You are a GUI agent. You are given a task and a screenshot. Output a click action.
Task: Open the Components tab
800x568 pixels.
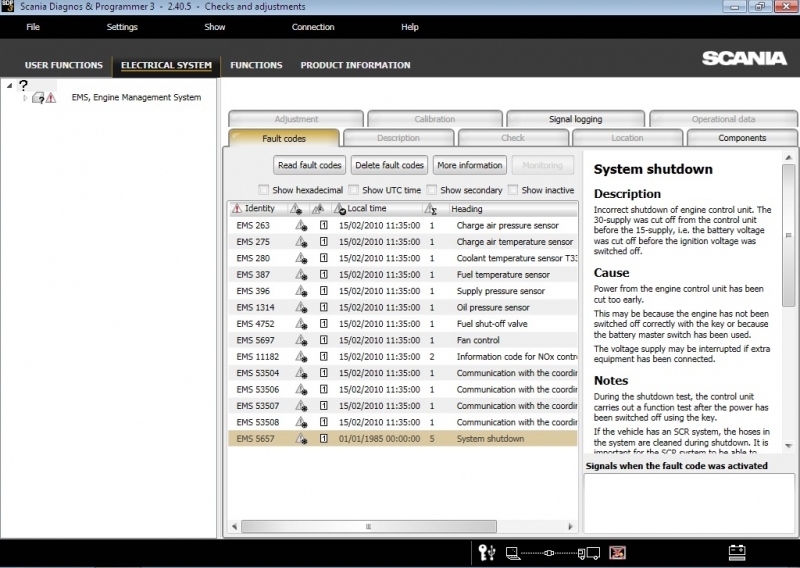pos(742,138)
